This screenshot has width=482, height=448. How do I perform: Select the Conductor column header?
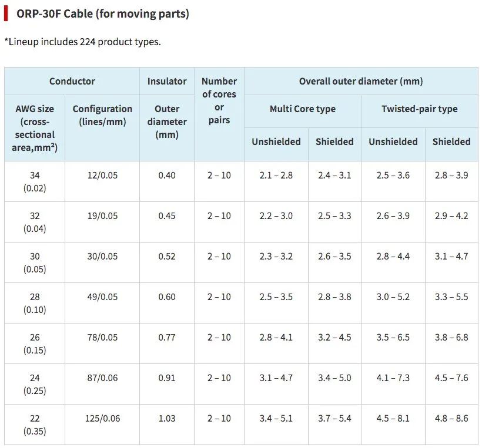pyautogui.click(x=72, y=81)
